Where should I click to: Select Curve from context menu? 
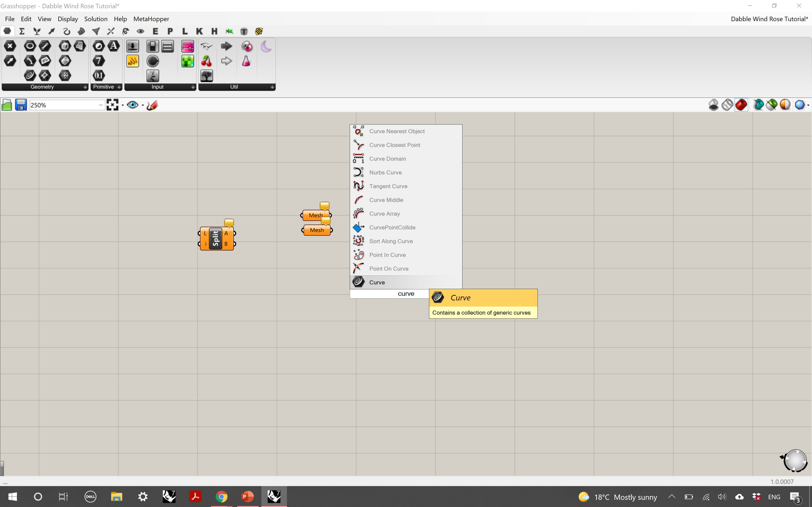(x=377, y=282)
